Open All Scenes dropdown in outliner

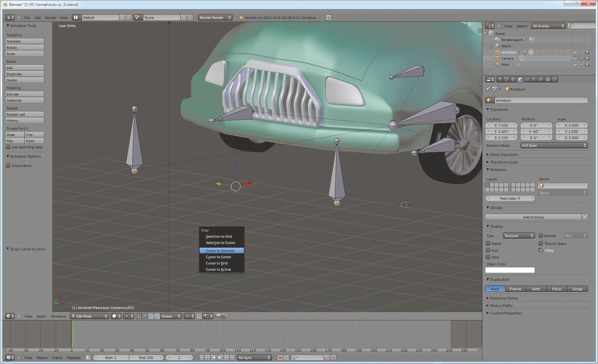coord(548,26)
